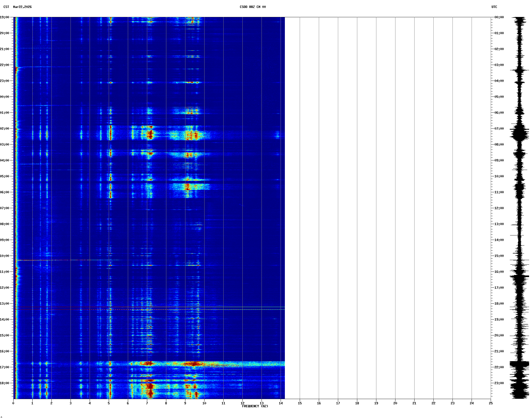
Task: Click the seismogram trace burst near 07:00 UTC
Action: point(519,133)
